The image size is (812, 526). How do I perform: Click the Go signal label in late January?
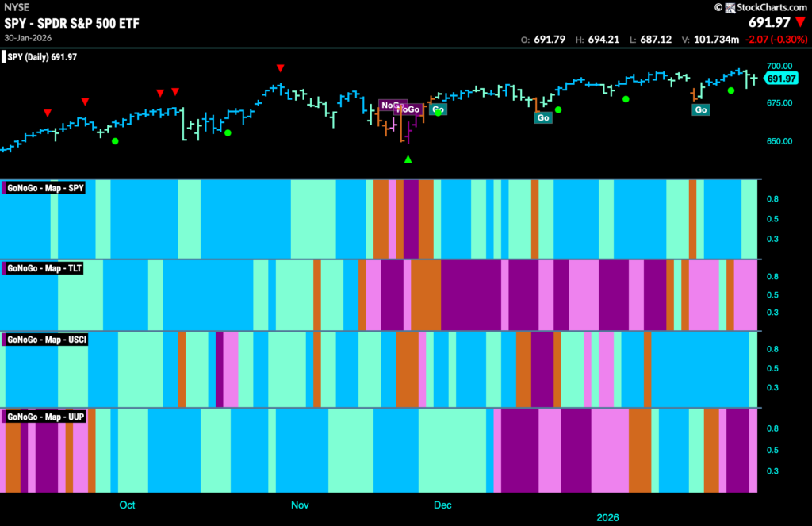[701, 109]
